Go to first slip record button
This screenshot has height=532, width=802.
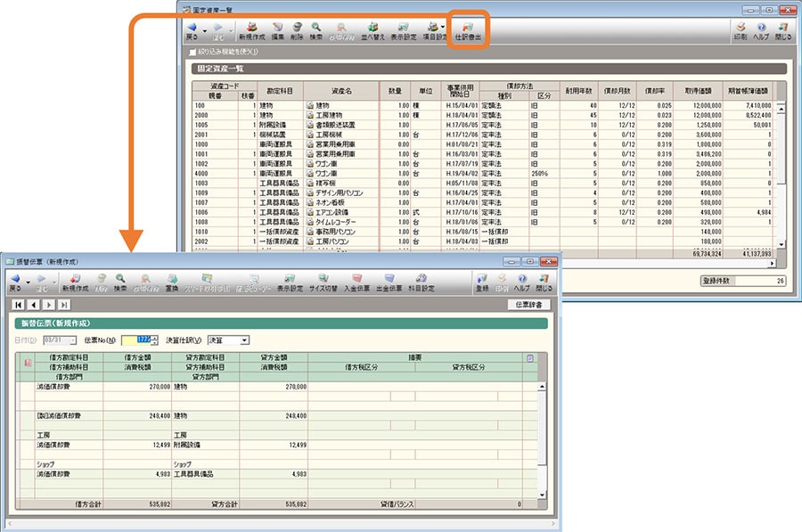point(19,305)
